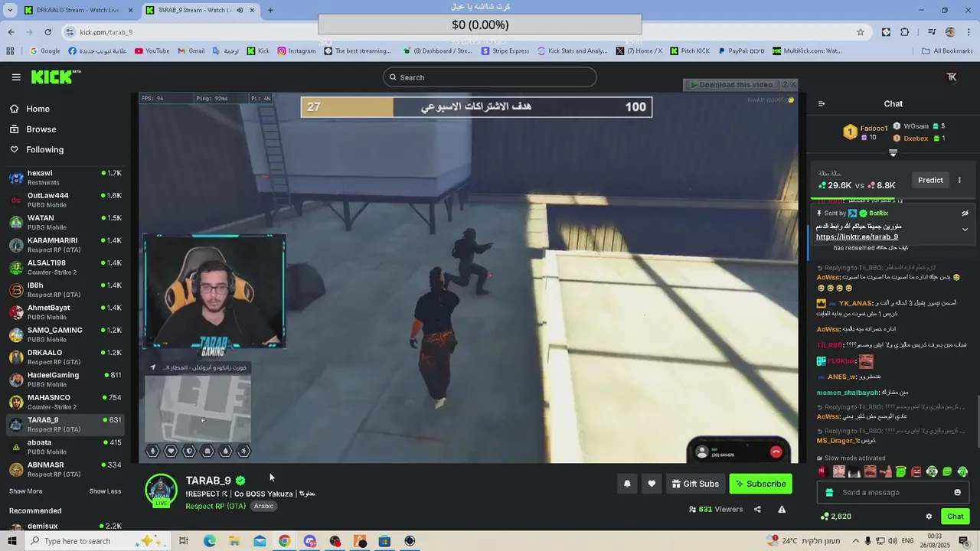This screenshot has height=551, width=980.
Task: Follow the channel with heart button
Action: (652, 484)
